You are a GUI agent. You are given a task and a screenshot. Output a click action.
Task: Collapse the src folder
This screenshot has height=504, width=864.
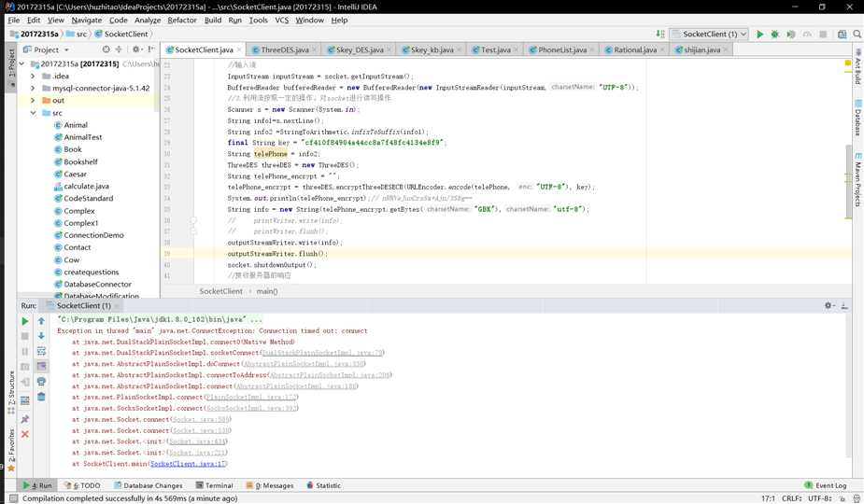click(x=33, y=113)
